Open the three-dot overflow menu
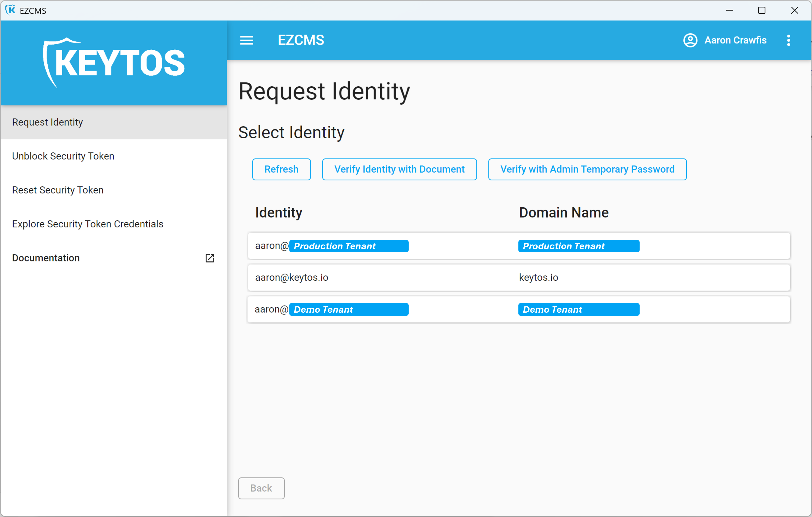This screenshot has width=812, height=517. tap(788, 40)
